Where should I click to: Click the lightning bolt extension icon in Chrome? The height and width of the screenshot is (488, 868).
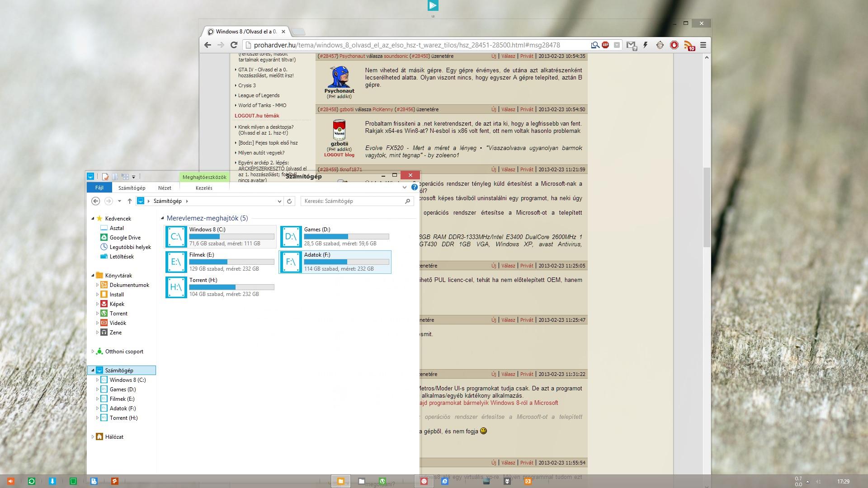[646, 45]
